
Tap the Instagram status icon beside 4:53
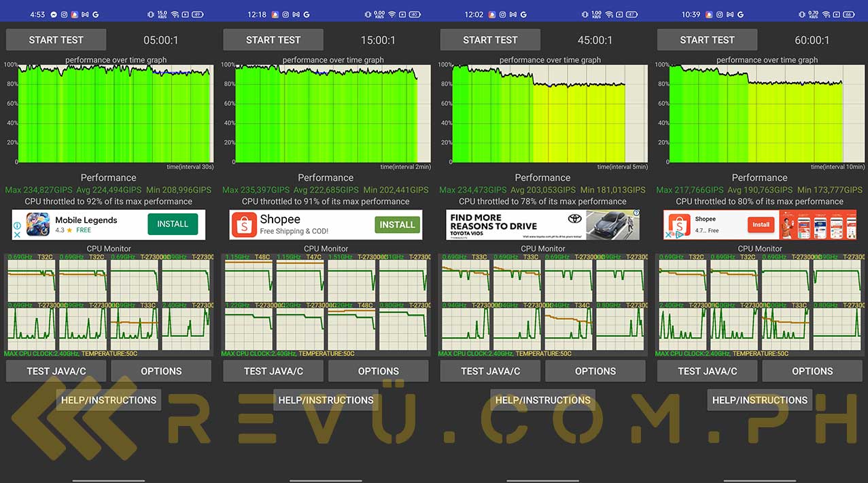64,14
